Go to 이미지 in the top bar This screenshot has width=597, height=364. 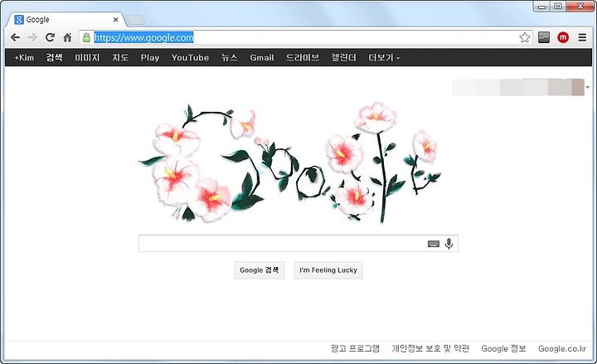point(87,57)
